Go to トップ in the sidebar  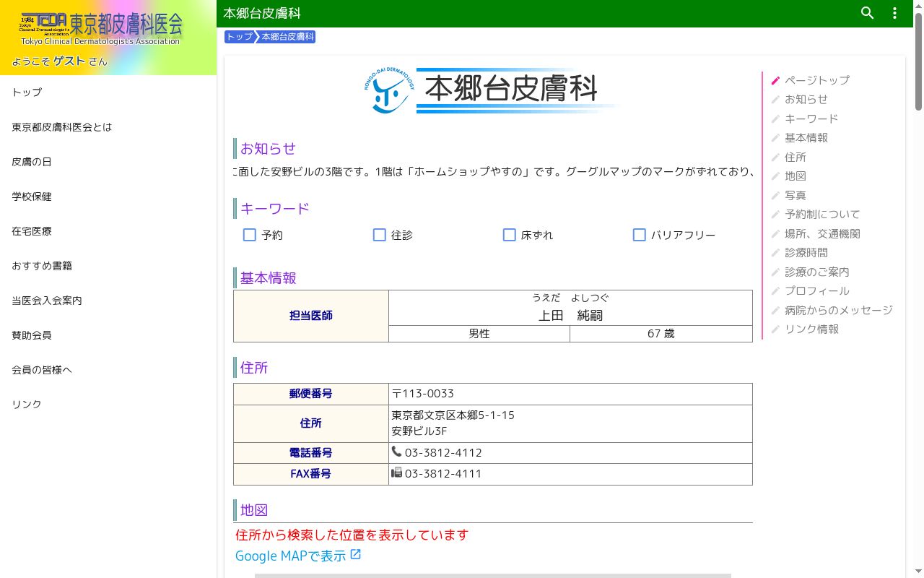pyautogui.click(x=108, y=92)
